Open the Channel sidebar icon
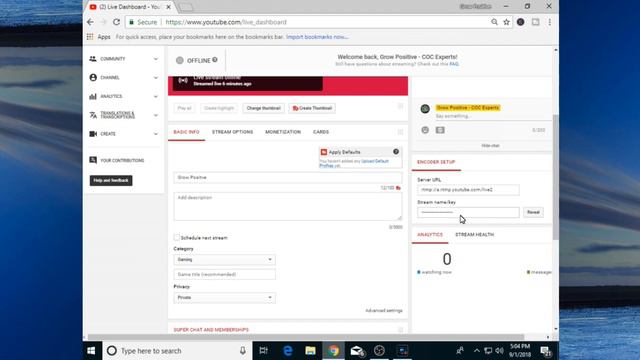Viewport: 640px width, 360px height. (93, 78)
